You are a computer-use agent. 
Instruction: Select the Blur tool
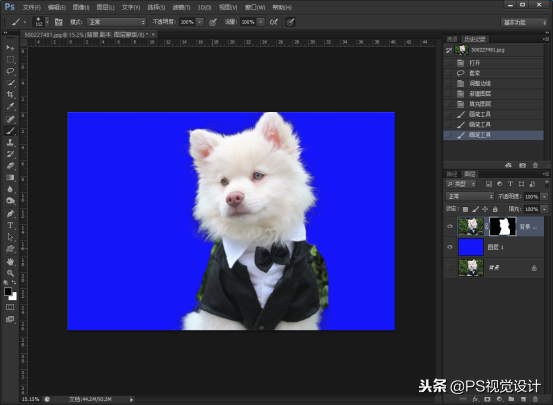tap(10, 189)
